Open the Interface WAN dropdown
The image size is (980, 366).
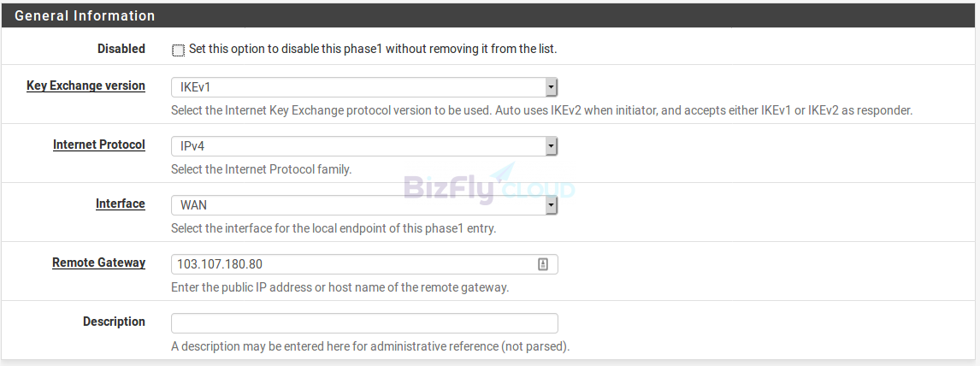pos(364,205)
